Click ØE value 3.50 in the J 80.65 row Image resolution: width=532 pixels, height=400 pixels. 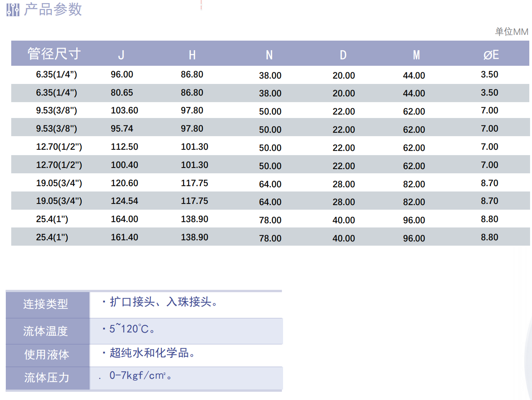click(489, 92)
